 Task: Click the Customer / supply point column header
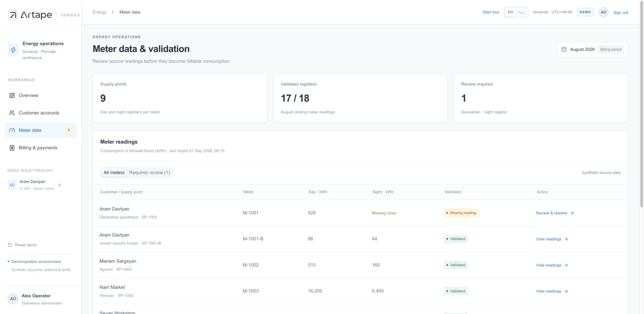click(x=121, y=192)
